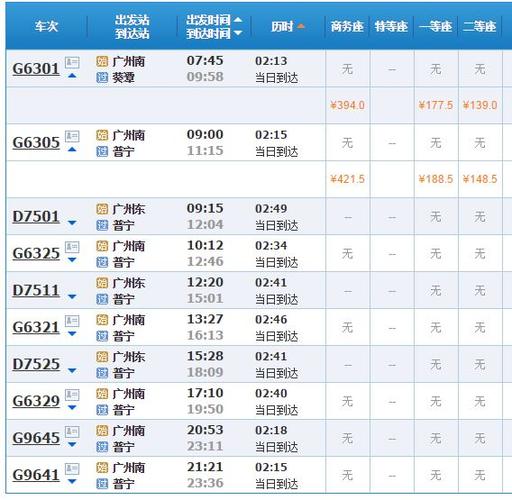Click ¥188.5 first class price
The width and height of the screenshot is (512, 500).
pyautogui.click(x=435, y=179)
